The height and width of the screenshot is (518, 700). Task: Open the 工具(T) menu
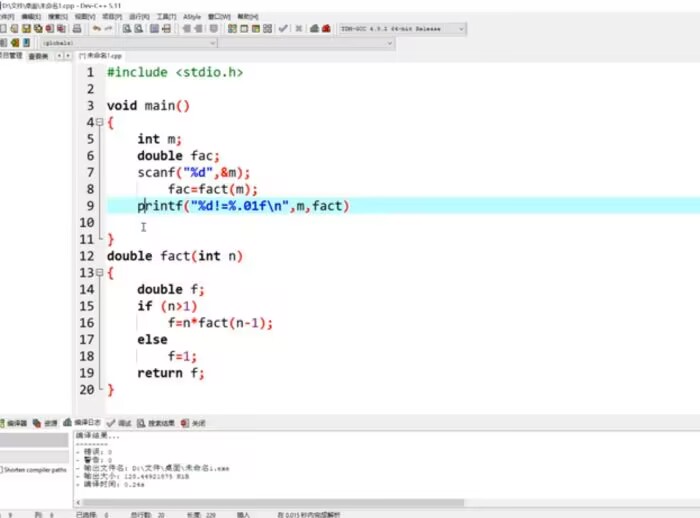165,17
